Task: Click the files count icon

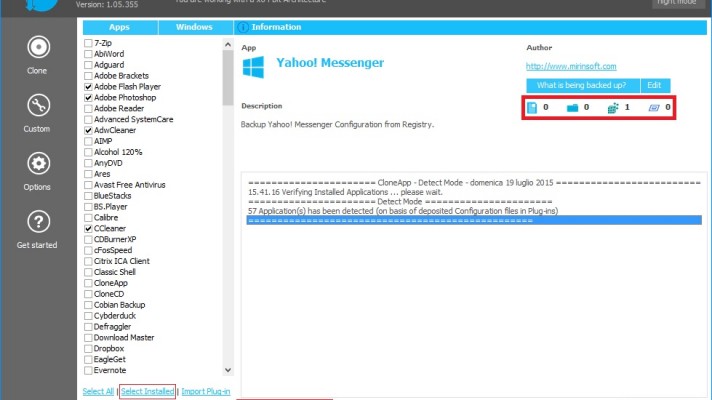Action: (x=532, y=108)
